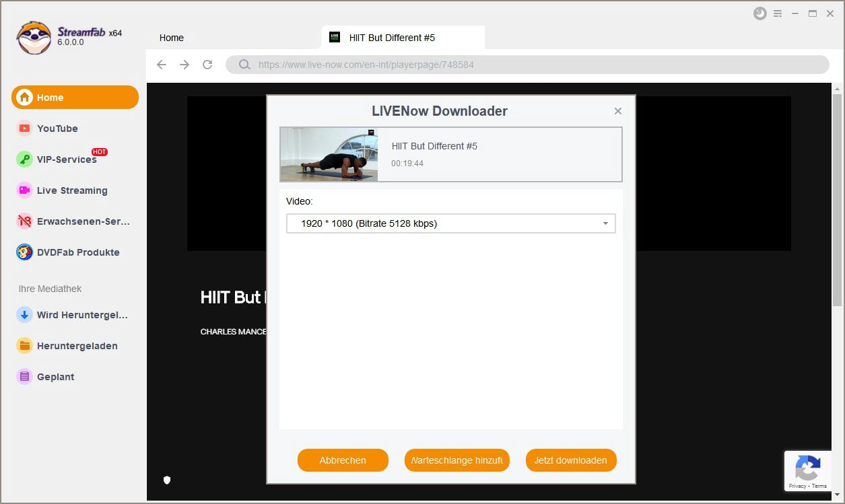Click the purple Geplant schedule icon
Viewport: 845px width, 504px height.
tap(25, 377)
